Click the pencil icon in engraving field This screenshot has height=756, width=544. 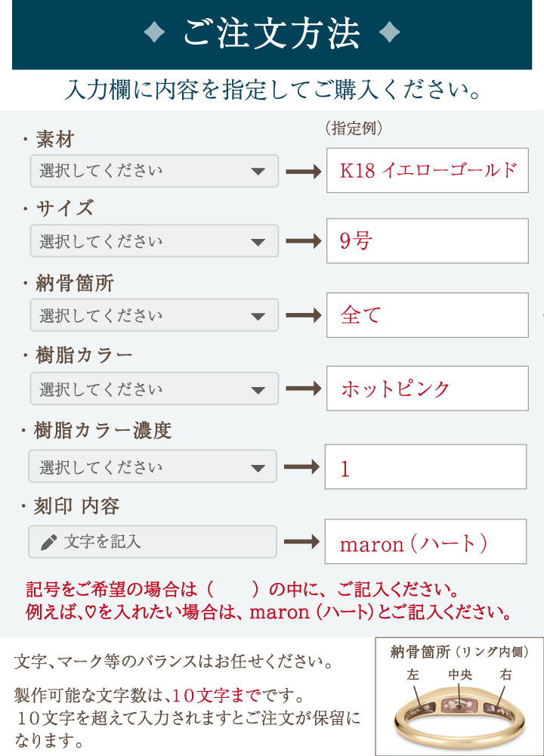pos(49,542)
